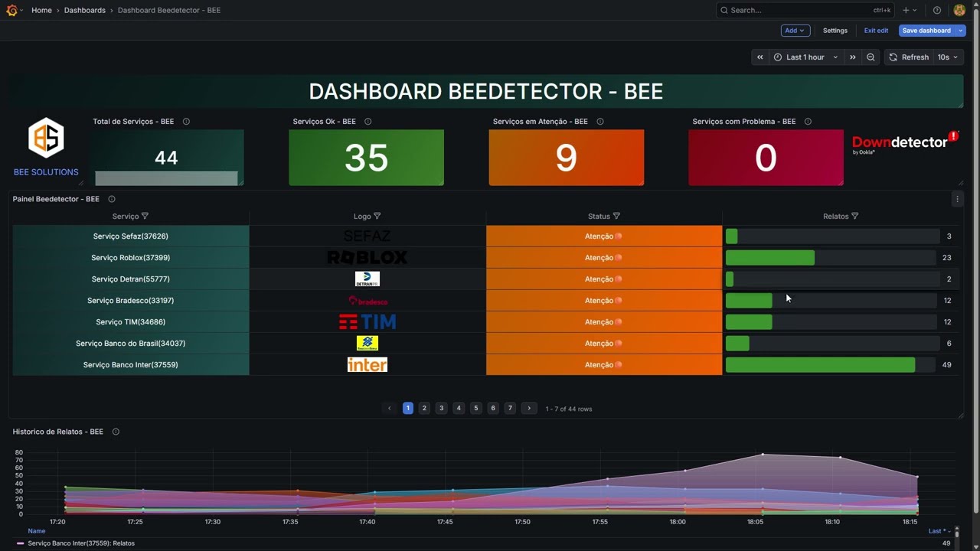Filter the Logo column
The height and width of the screenshot is (551, 980).
coord(377,217)
